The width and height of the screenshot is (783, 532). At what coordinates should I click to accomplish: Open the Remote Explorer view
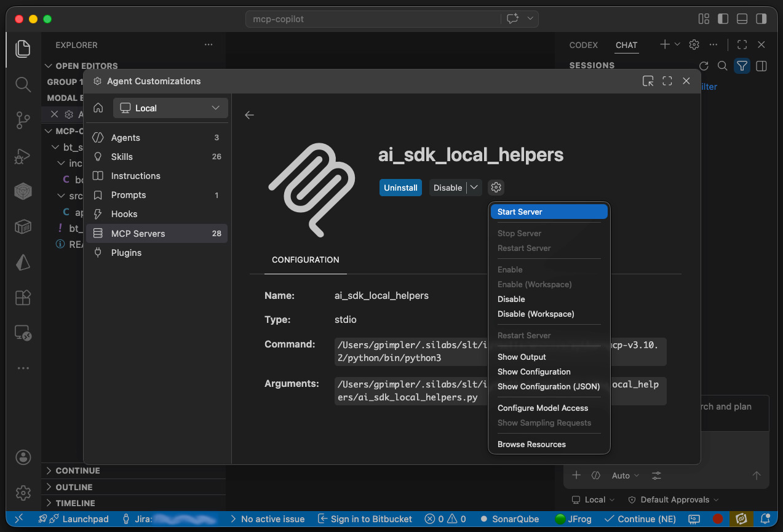23,333
